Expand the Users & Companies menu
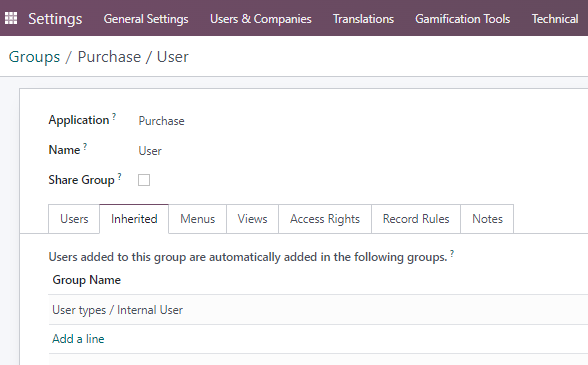This screenshot has width=588, height=365. 261,19
